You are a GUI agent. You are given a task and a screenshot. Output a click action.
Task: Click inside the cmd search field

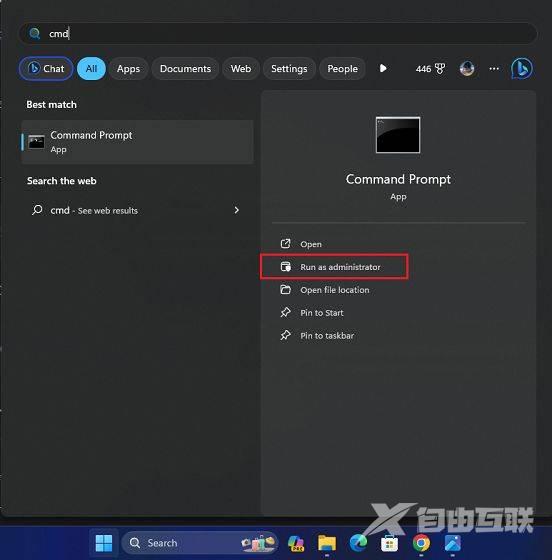[x=278, y=34]
